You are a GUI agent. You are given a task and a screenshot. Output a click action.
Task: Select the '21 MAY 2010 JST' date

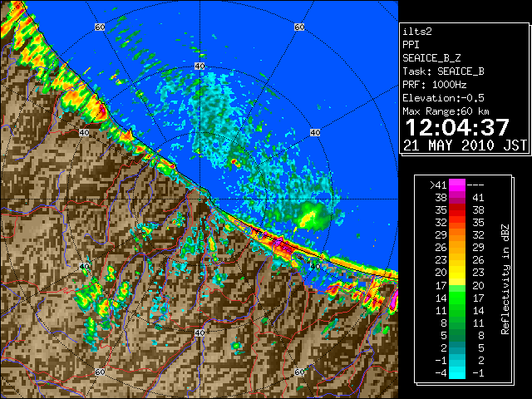click(465, 145)
